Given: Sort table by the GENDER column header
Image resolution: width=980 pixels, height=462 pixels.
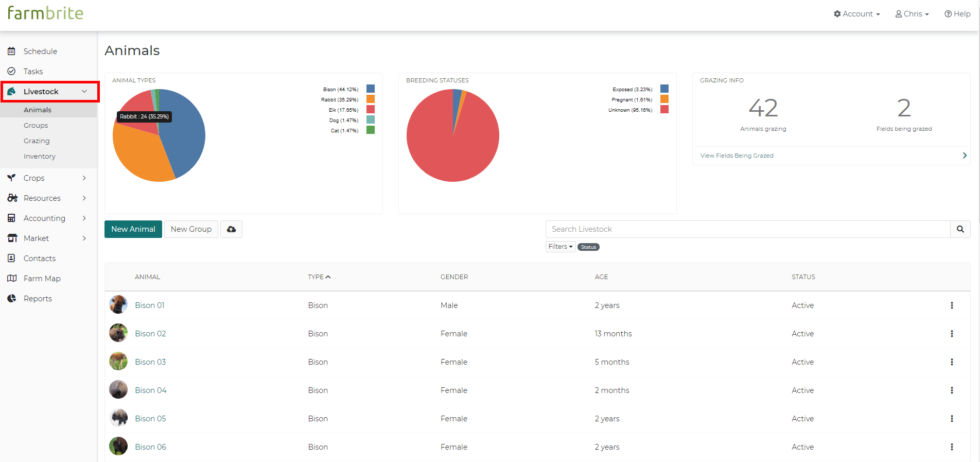Looking at the screenshot, I should [x=454, y=277].
